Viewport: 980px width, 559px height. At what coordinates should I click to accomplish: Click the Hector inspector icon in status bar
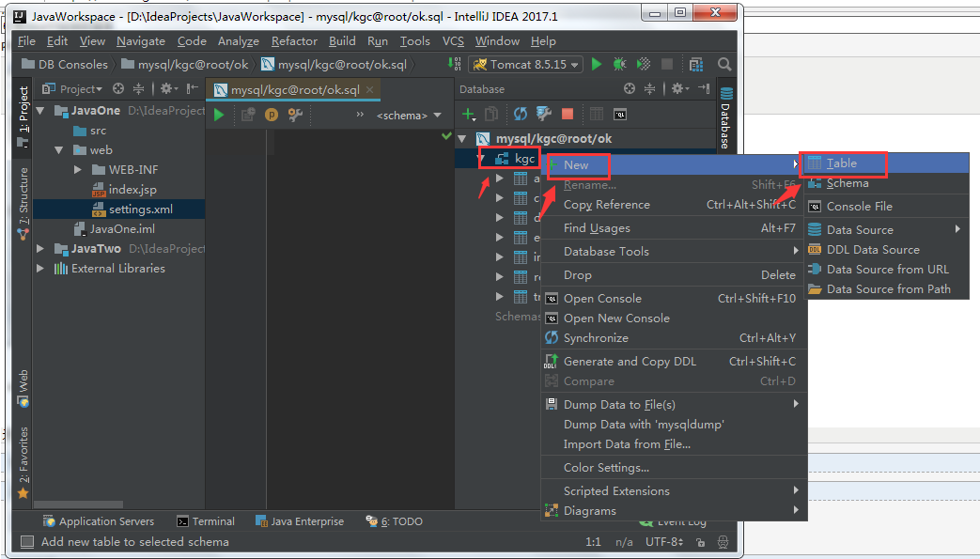point(723,542)
